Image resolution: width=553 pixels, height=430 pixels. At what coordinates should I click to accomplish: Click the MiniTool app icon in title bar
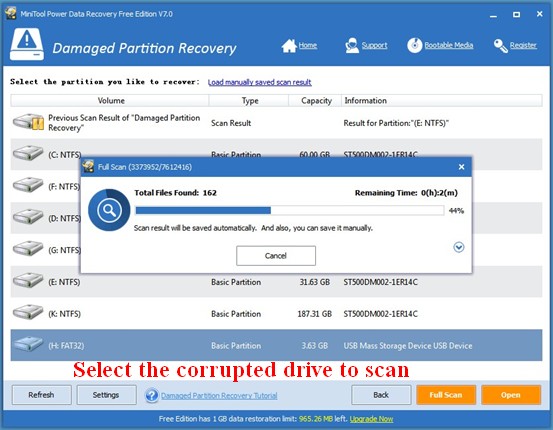(x=11, y=13)
